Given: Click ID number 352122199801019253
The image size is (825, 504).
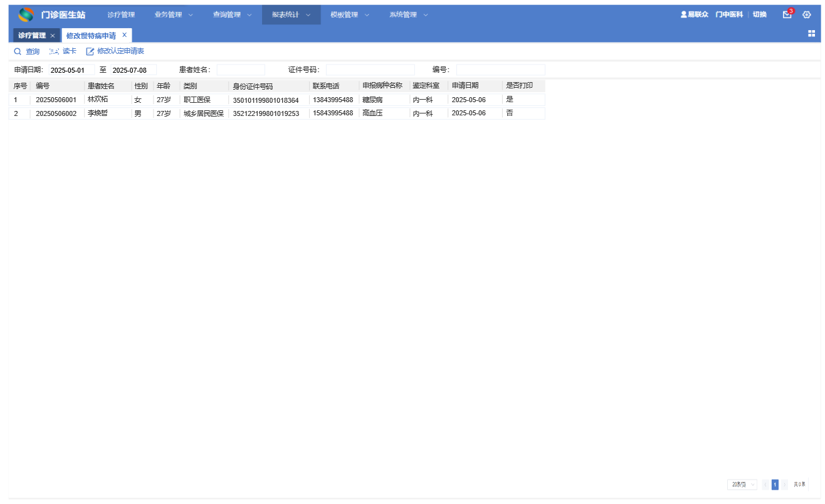Looking at the screenshot, I should pyautogui.click(x=266, y=114).
